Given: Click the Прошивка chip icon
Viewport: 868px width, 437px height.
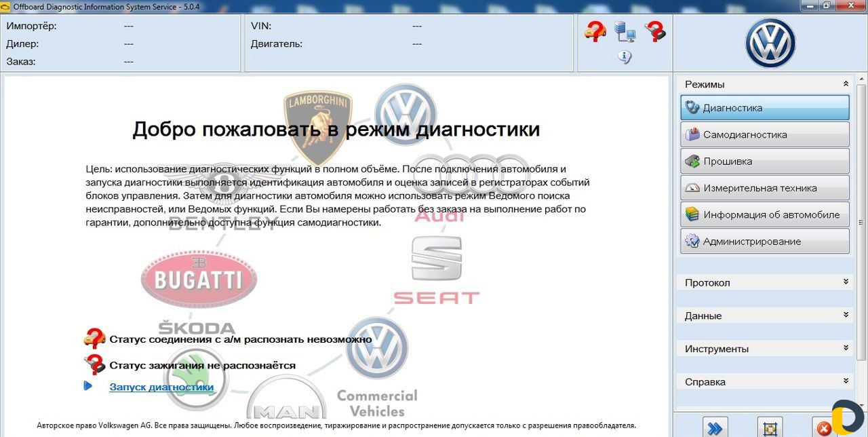Looking at the screenshot, I should 692,161.
